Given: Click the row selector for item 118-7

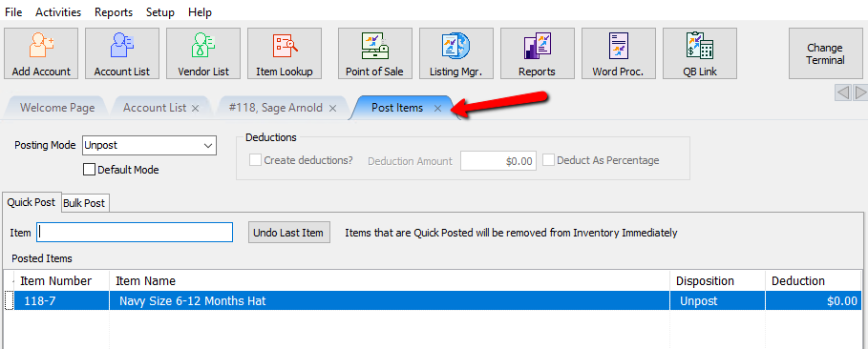Looking at the screenshot, I should (x=9, y=301).
